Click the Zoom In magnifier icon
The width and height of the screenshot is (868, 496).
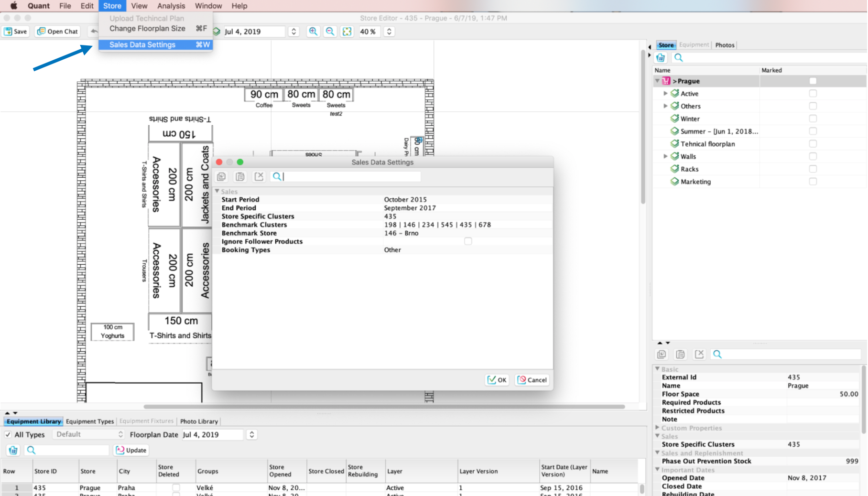313,32
